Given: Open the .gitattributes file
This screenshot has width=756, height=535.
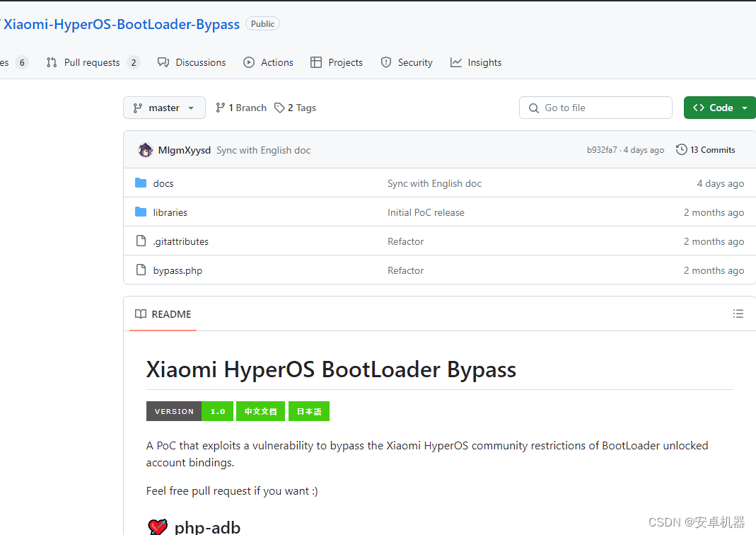Looking at the screenshot, I should click(181, 241).
